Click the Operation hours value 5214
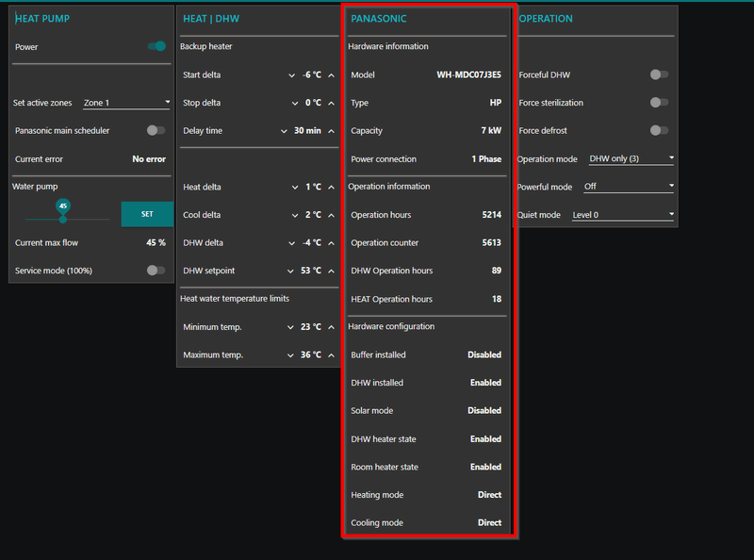Viewport: 754px width, 560px height. 491,215
